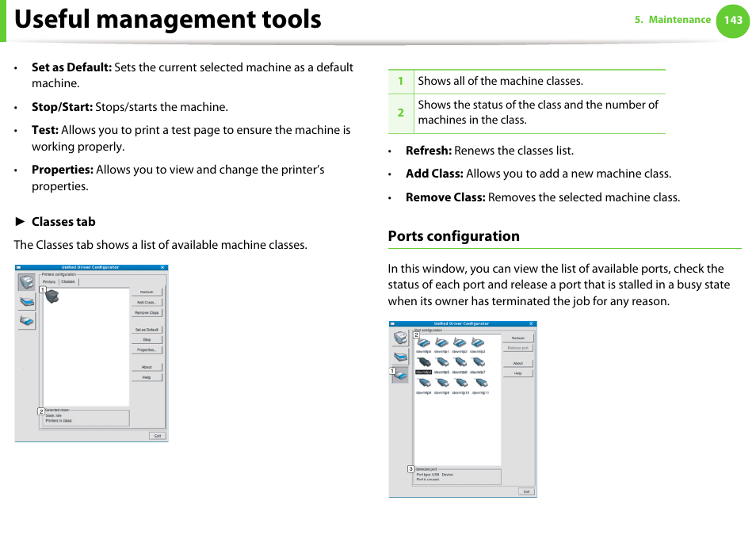This screenshot has height=535, width=756.
Task: Click the '5. Maintenance' chapter label
Action: coord(673,20)
